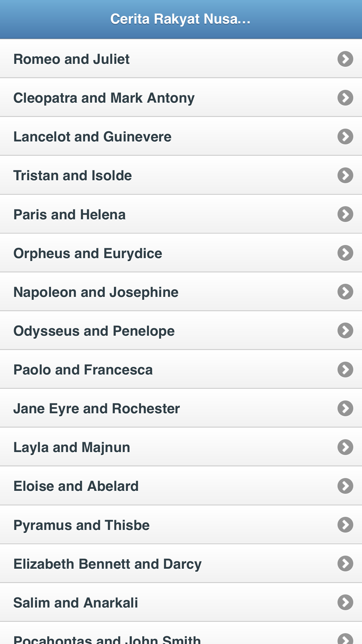Select the Pyramus and Thisbe entry
Viewport: 362px width, 644px height.
coord(82,525)
